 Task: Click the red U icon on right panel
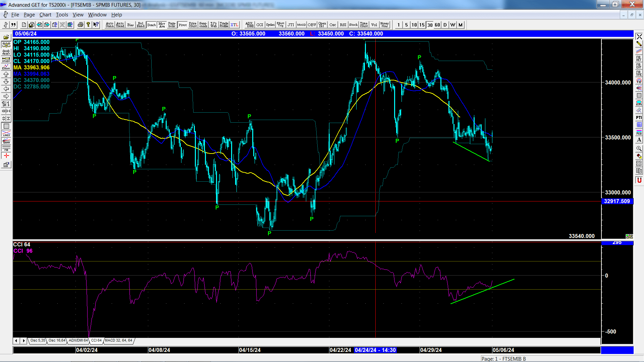(639, 180)
